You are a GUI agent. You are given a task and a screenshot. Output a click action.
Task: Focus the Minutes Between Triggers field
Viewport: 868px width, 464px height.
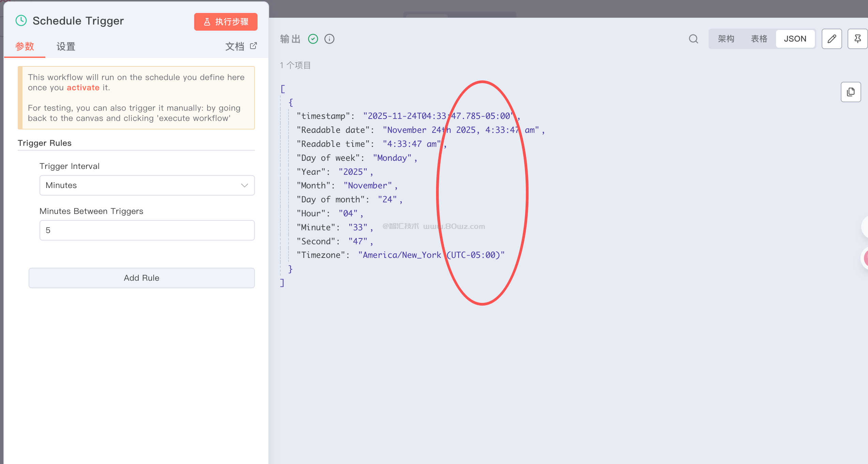(147, 230)
